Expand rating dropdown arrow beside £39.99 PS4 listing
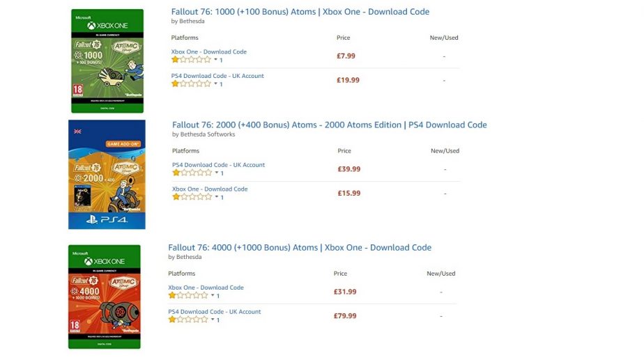 (217, 173)
